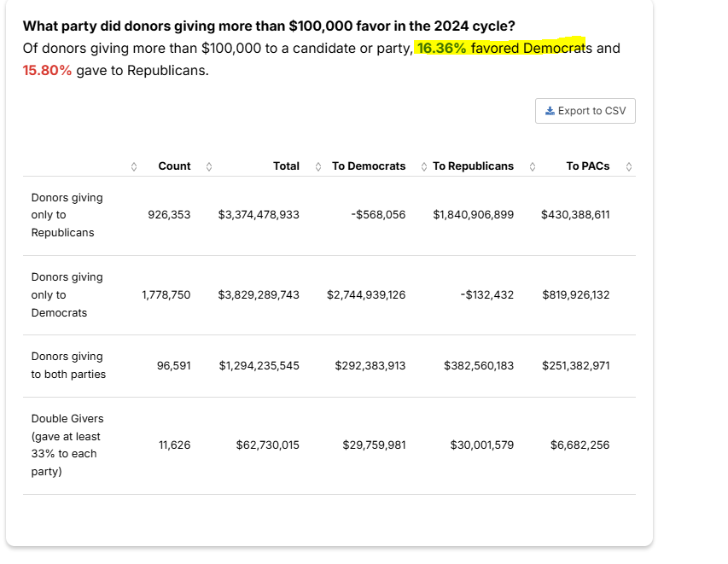Screen dimensions: 728x564
Task: Click the red 15.80% figure
Action: coord(47,70)
